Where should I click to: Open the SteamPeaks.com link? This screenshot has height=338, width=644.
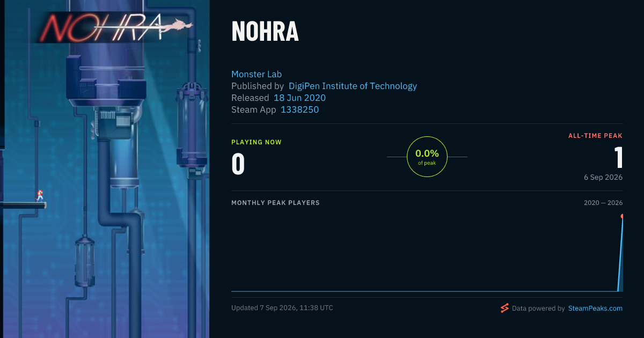point(595,308)
